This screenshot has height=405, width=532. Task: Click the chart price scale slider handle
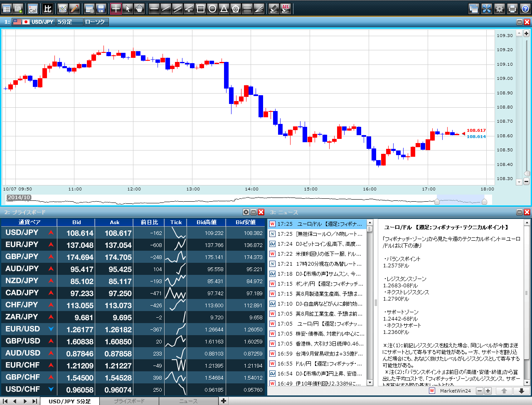tap(527, 173)
